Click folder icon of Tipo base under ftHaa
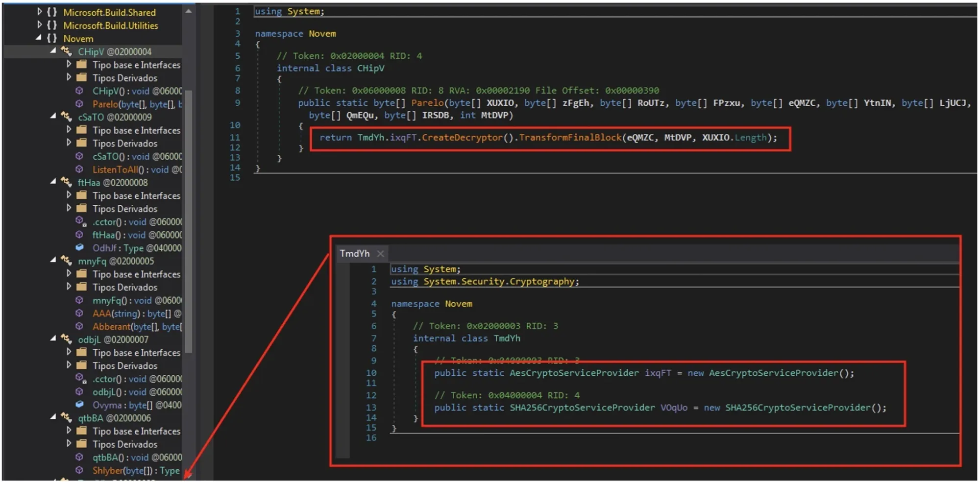This screenshot has height=482, width=980. [82, 195]
